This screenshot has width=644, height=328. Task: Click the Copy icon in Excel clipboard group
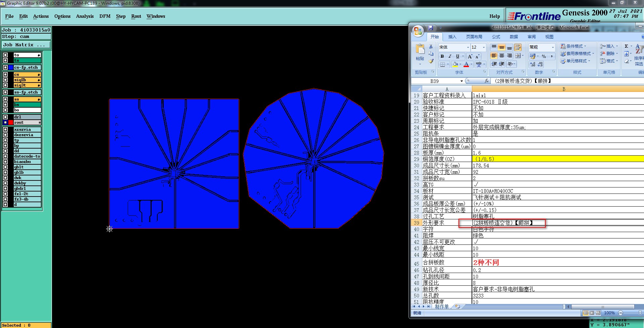point(431,54)
